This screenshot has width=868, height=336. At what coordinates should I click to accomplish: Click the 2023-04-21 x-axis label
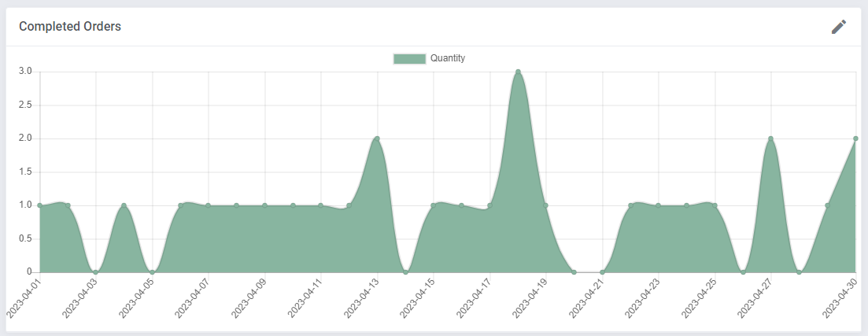click(x=587, y=297)
